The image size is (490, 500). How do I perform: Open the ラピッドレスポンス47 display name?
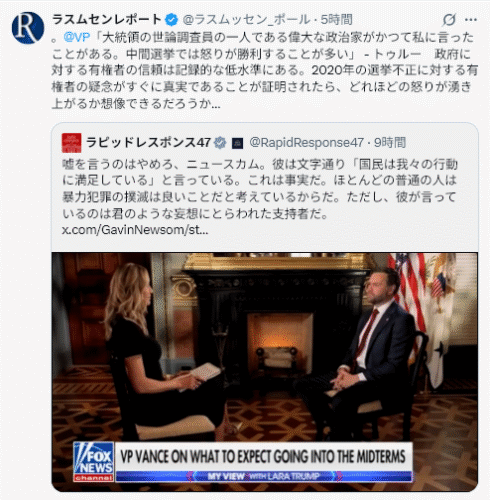148,143
